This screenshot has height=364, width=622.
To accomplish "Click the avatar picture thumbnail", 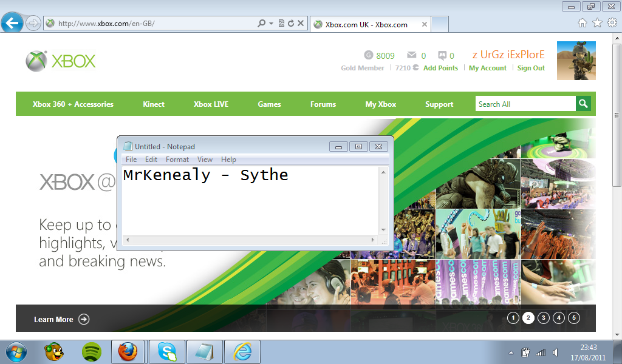I will pos(576,61).
